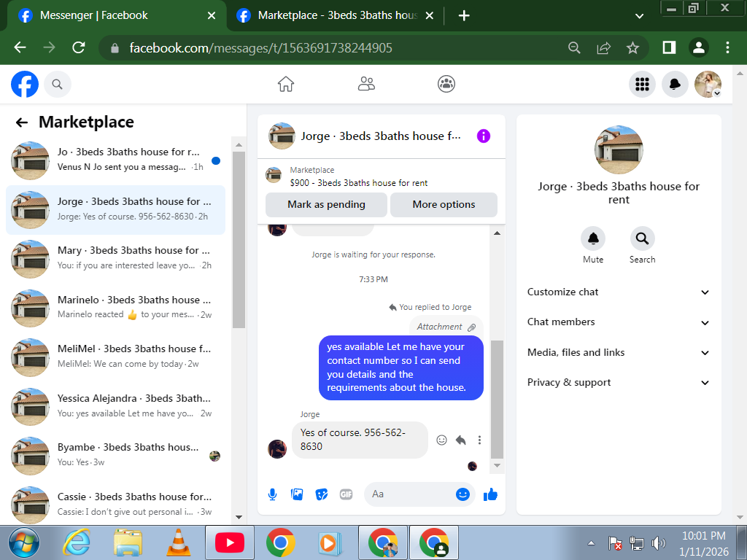Viewport: 747px width, 560px height.
Task: Open Chrome zoom magnifier icon
Action: pos(575,47)
